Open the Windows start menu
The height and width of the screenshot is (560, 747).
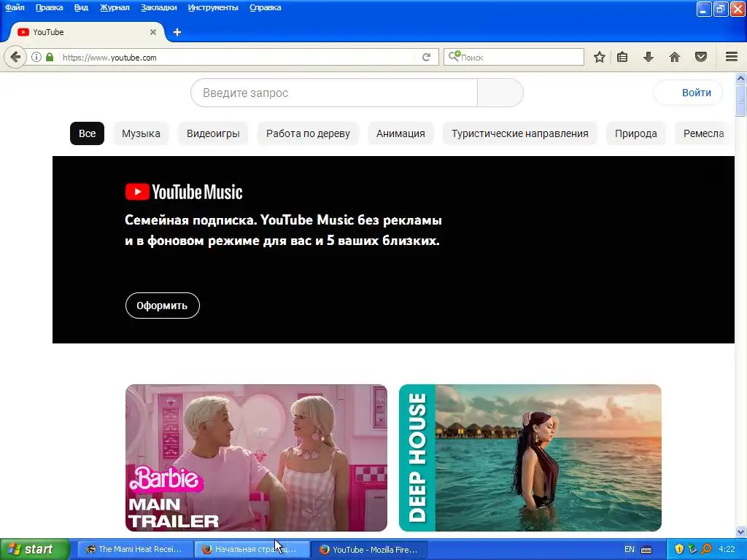pyautogui.click(x=35, y=549)
